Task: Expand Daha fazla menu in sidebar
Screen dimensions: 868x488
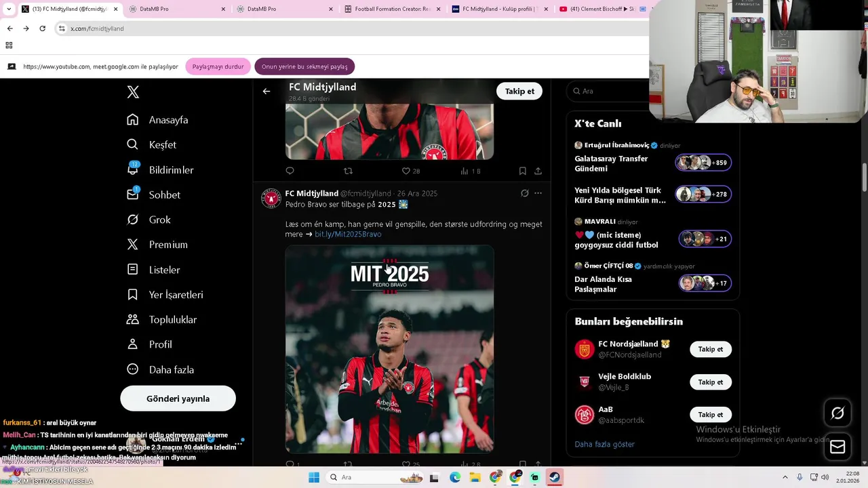Action: point(160,369)
